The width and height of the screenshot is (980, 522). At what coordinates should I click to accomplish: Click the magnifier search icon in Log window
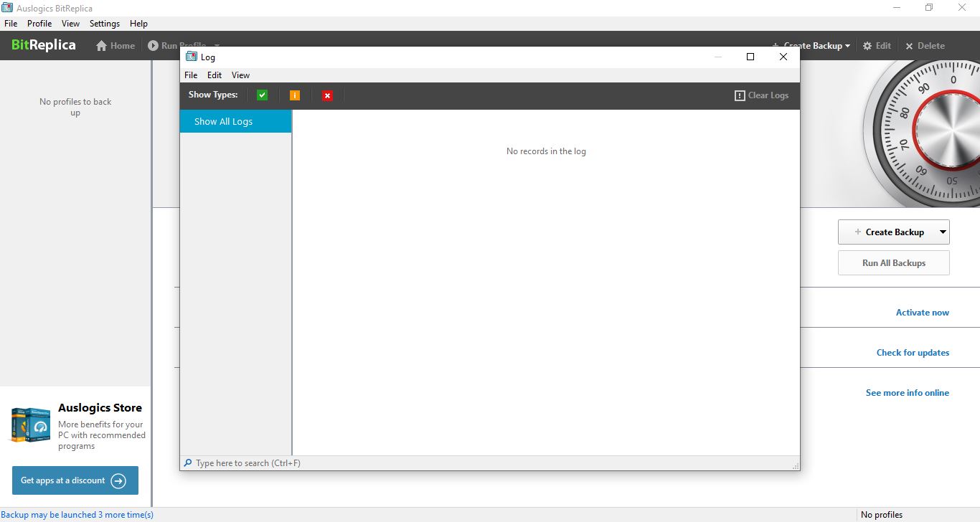tap(188, 463)
